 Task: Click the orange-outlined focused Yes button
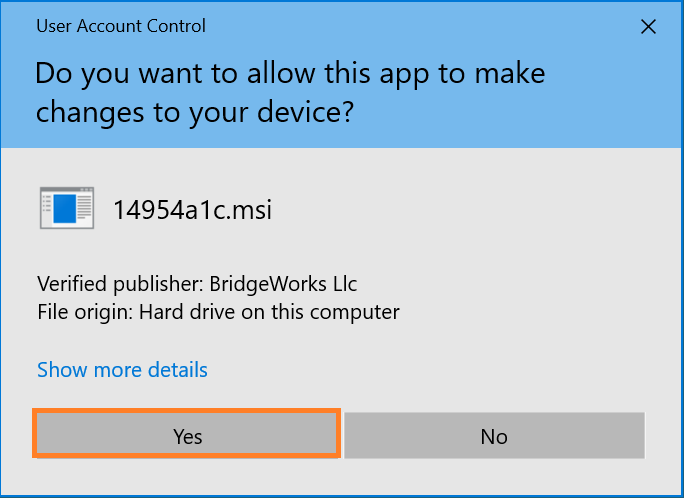187,434
